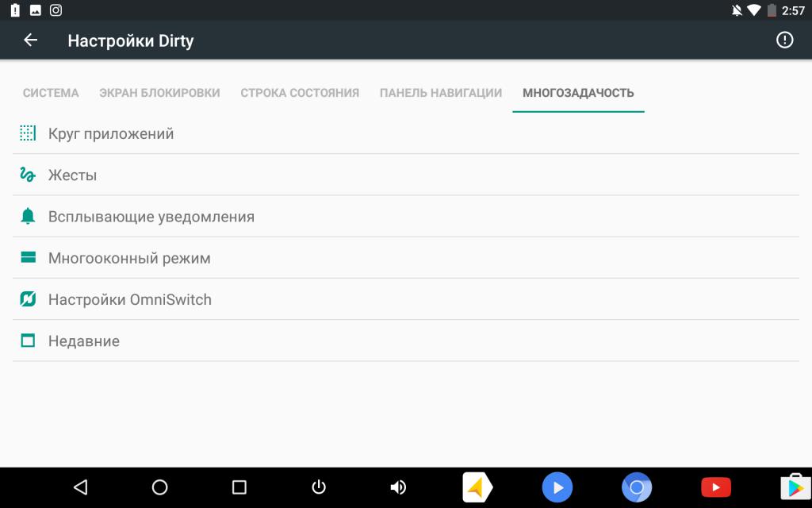
Task: Tap the Многооконный режим split icon
Action: coord(28,257)
